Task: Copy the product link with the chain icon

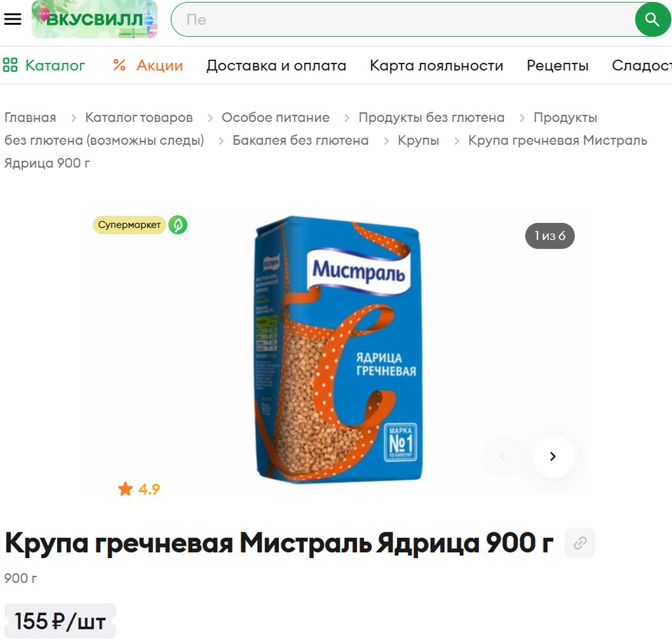Action: coord(580,543)
